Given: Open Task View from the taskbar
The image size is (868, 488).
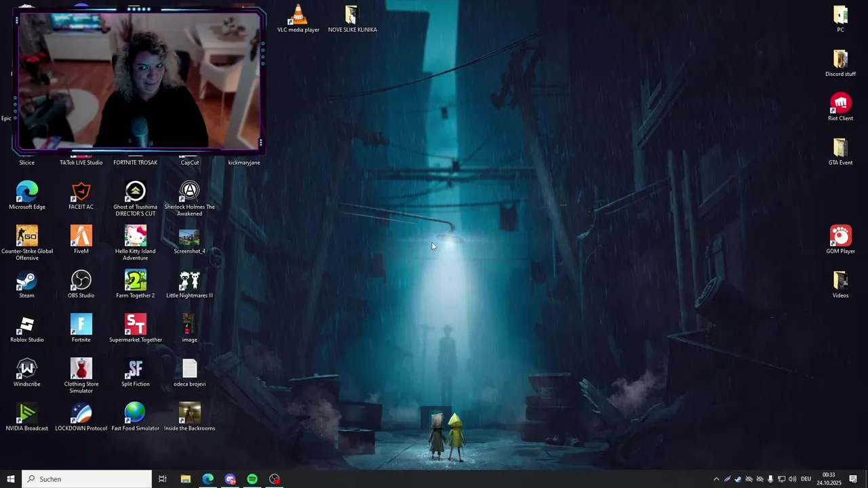Looking at the screenshot, I should [x=163, y=479].
